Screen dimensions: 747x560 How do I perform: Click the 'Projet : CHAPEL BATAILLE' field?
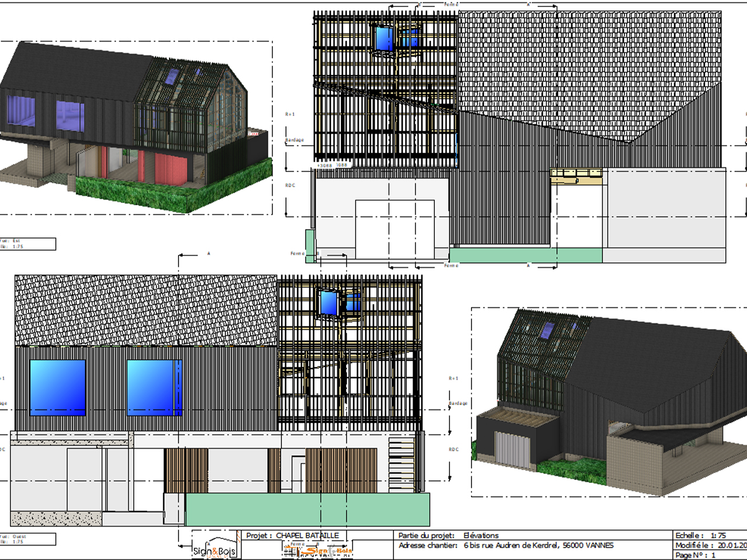pos(292,535)
